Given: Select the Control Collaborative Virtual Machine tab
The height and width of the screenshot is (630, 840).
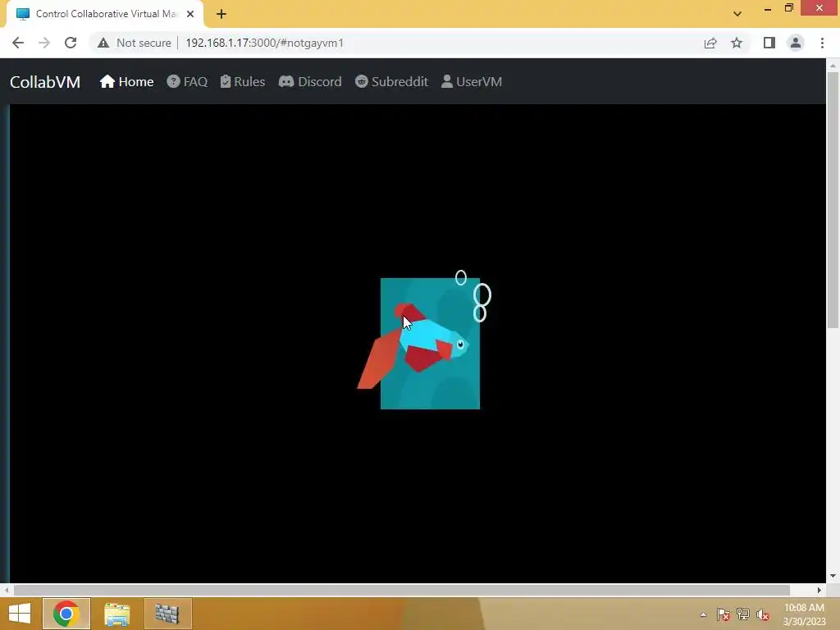Looking at the screenshot, I should coord(105,14).
